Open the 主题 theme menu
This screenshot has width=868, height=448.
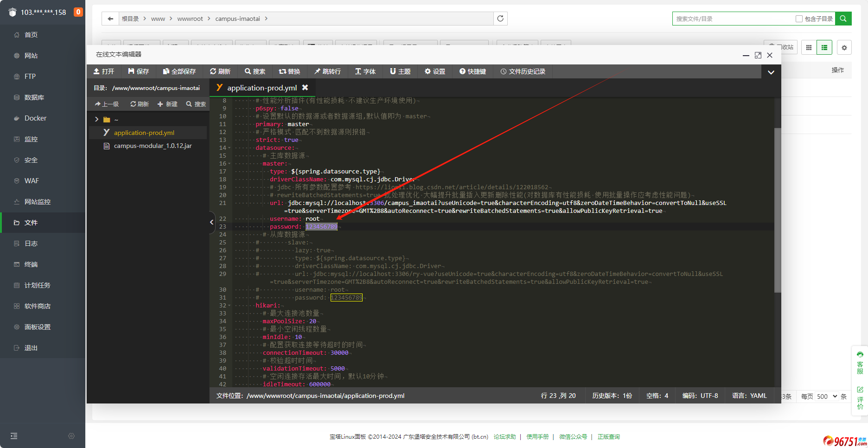400,71
